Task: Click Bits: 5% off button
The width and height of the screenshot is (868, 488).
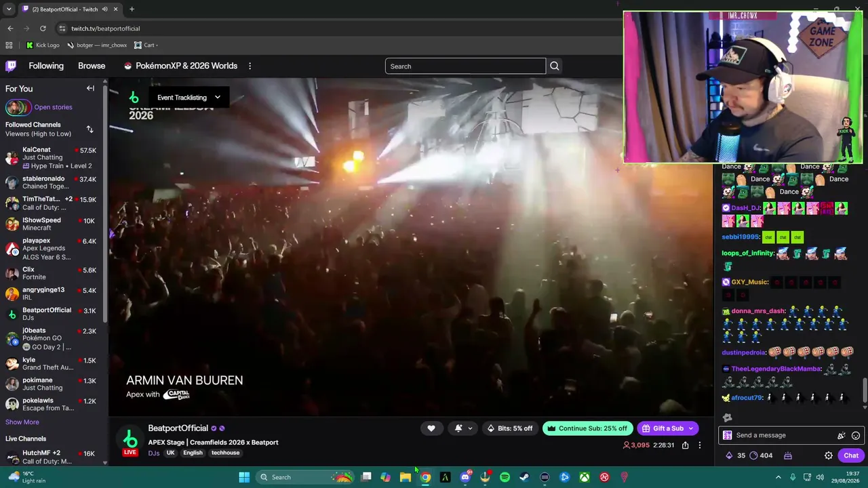Action: click(x=510, y=428)
